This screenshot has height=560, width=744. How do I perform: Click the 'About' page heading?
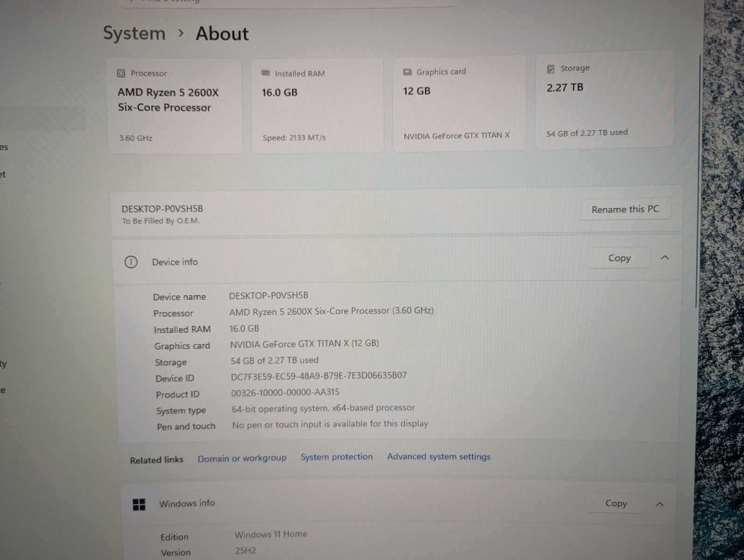[x=222, y=34]
